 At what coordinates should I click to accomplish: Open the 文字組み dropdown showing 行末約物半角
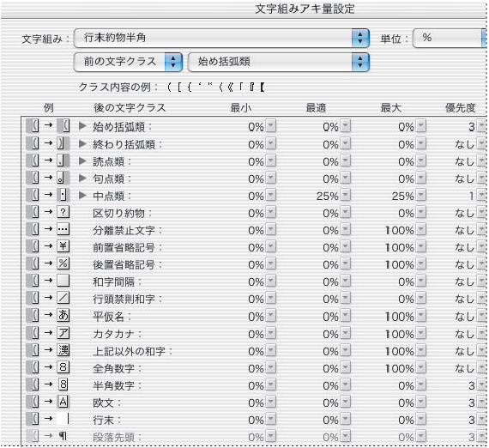click(x=221, y=38)
